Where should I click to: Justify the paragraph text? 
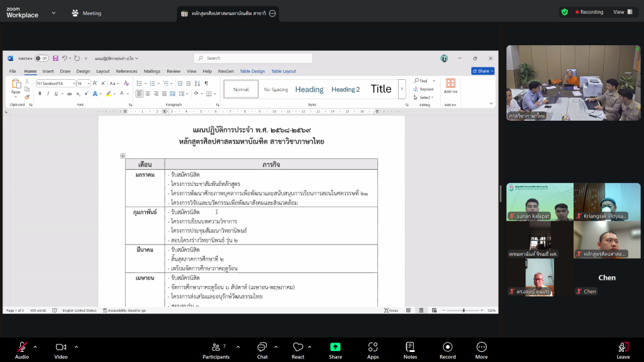pos(164,94)
